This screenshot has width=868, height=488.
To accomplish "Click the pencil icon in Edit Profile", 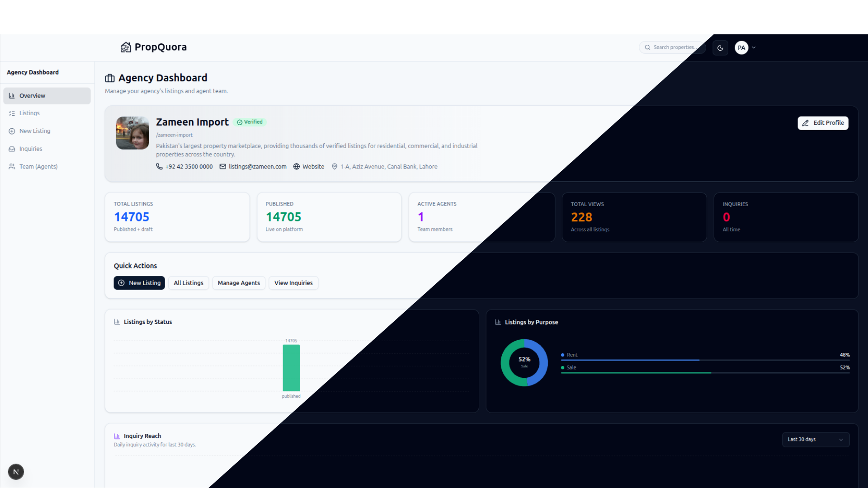I will click(806, 123).
